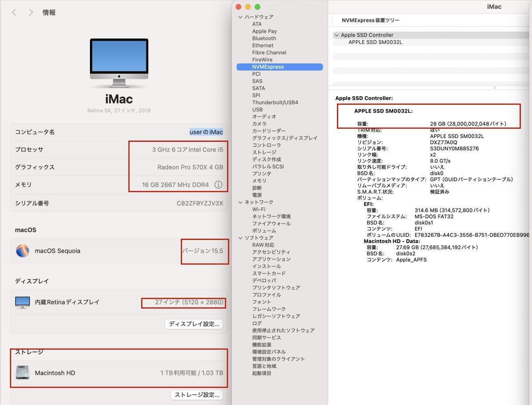Select FireWire in the sidebar
This screenshot has width=532, height=405.
pyautogui.click(x=262, y=59)
